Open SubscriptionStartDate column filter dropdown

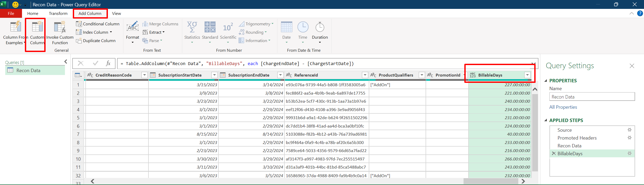tap(214, 75)
